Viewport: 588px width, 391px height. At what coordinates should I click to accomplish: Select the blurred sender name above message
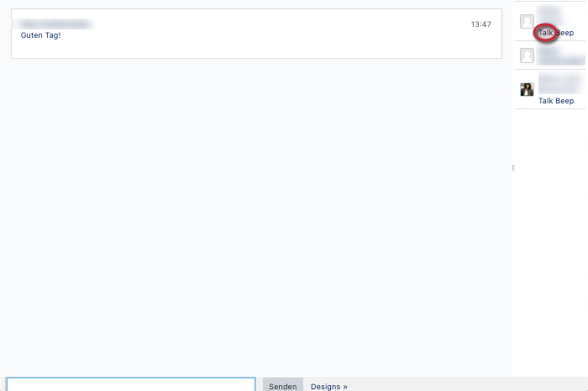(x=55, y=24)
